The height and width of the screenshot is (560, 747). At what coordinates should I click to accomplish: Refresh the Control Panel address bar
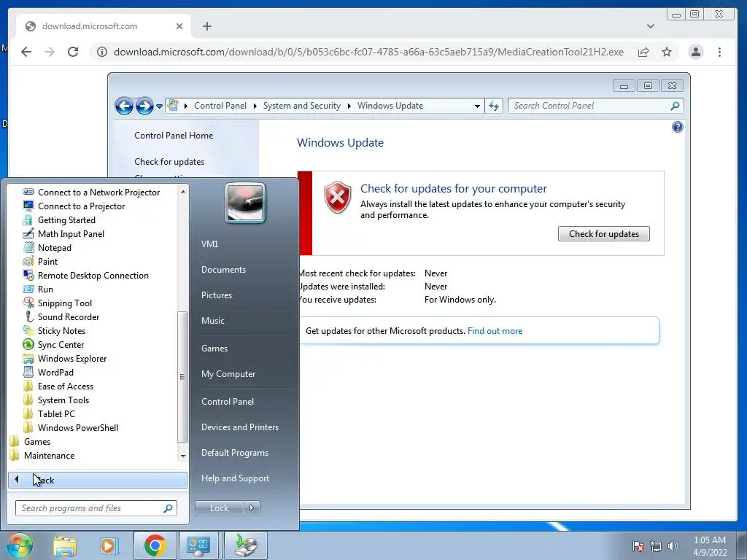point(494,106)
